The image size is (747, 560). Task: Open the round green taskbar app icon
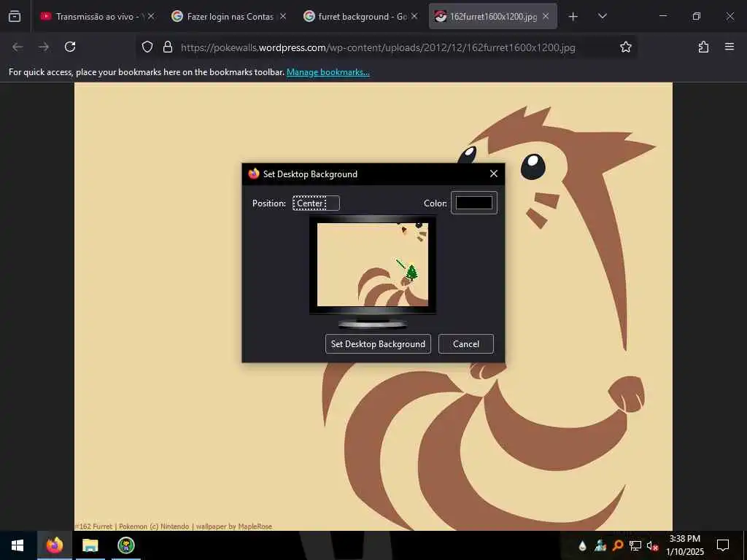[x=125, y=545]
